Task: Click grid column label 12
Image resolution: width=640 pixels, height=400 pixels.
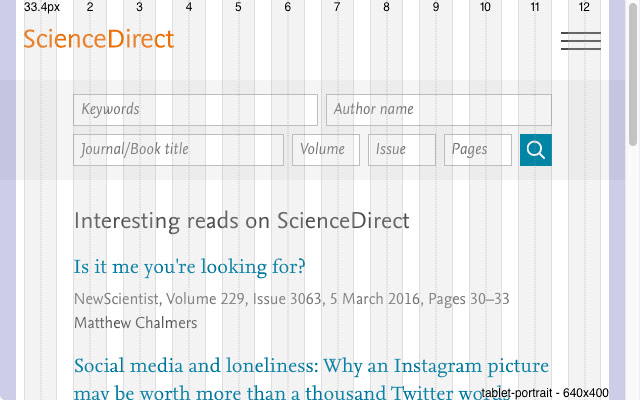Action: pyautogui.click(x=584, y=7)
